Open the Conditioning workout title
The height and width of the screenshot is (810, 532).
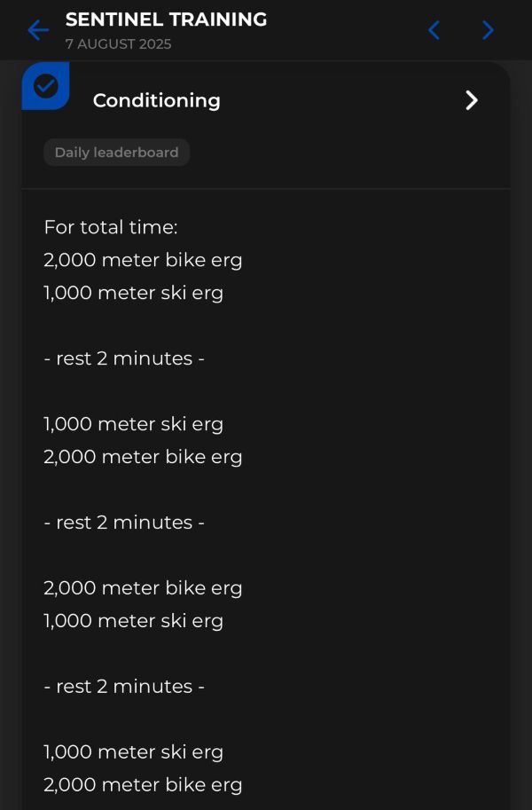click(156, 100)
